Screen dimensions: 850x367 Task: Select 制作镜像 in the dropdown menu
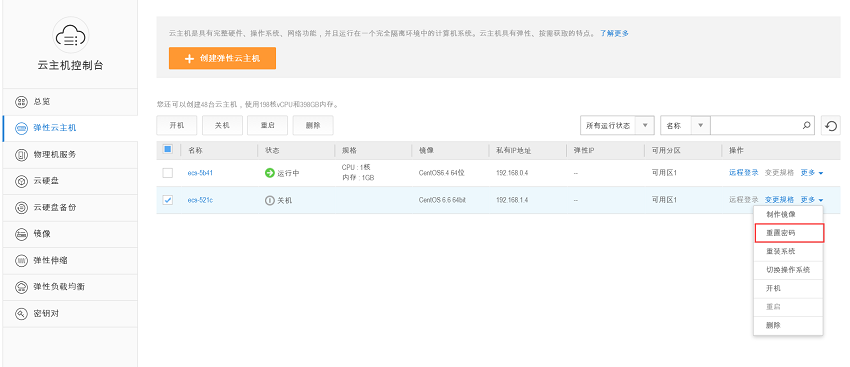[x=788, y=214]
